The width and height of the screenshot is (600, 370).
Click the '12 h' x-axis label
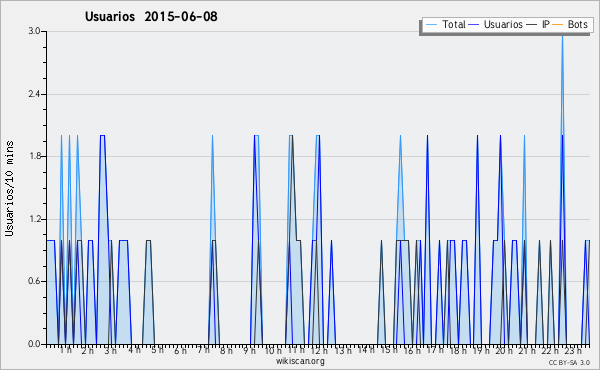point(319,350)
